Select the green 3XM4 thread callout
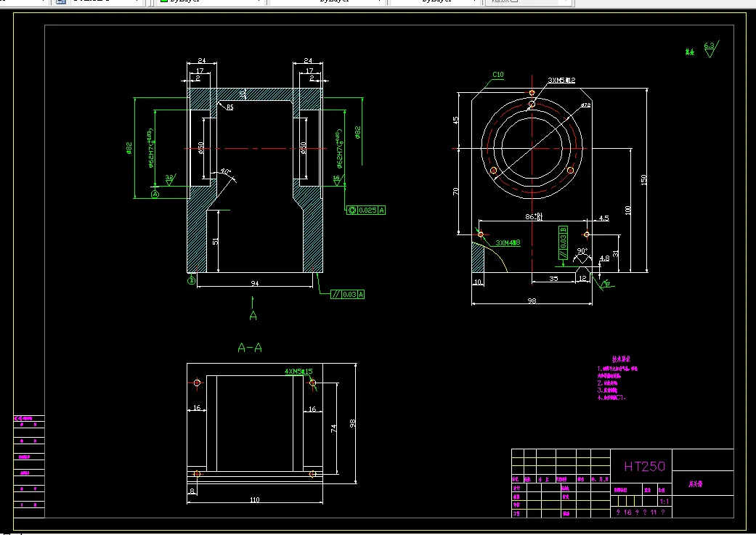Image resolution: width=756 pixels, height=535 pixels. [x=508, y=243]
